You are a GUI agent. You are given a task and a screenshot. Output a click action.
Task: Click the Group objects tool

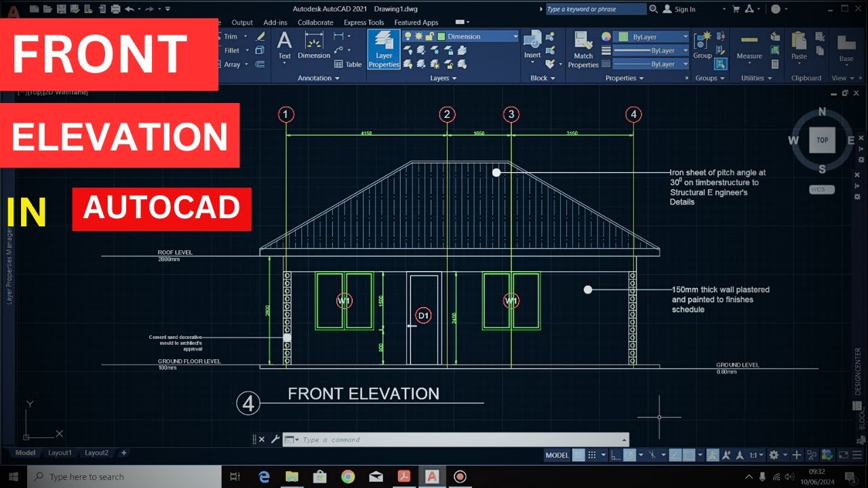[703, 45]
